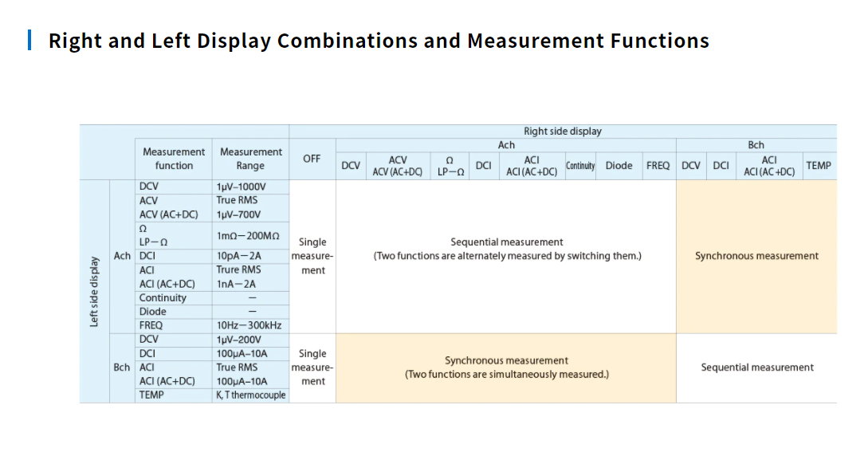Click the vertical "Left side display" label
The height and width of the screenshot is (452, 868).
(94, 291)
